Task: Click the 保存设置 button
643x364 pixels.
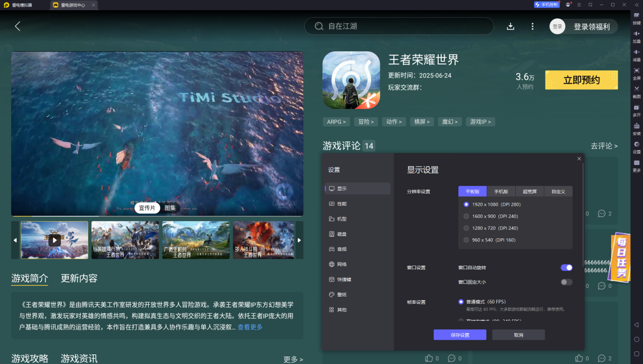Action: pos(459,335)
